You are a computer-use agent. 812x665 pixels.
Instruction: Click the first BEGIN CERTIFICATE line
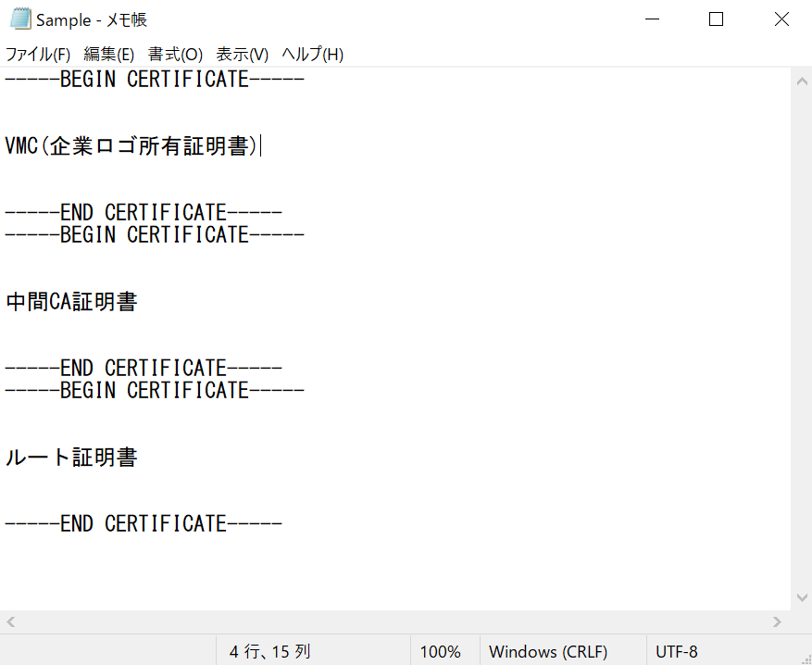[154, 80]
